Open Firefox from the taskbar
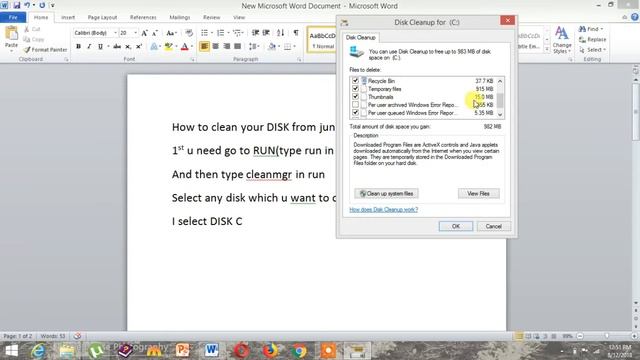This screenshot has height=360, width=640. point(270,351)
